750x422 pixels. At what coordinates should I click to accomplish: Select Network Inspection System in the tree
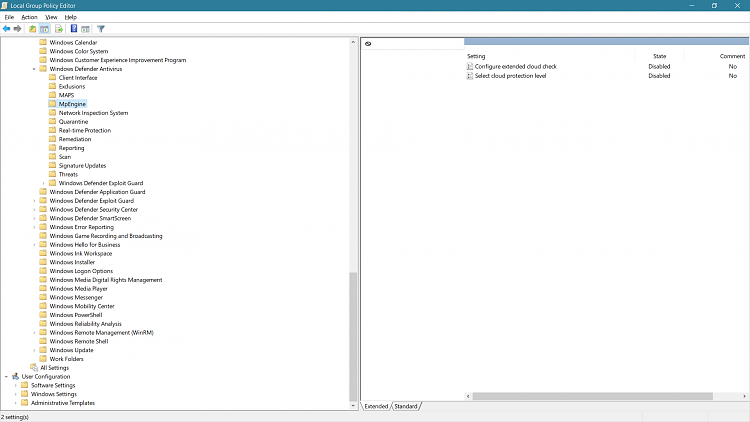(x=93, y=113)
